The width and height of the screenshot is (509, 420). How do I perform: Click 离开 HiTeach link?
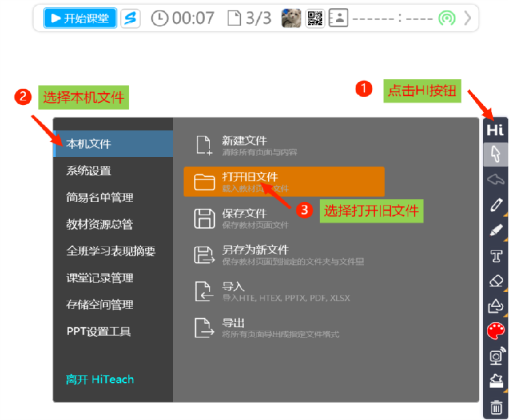[x=100, y=380]
